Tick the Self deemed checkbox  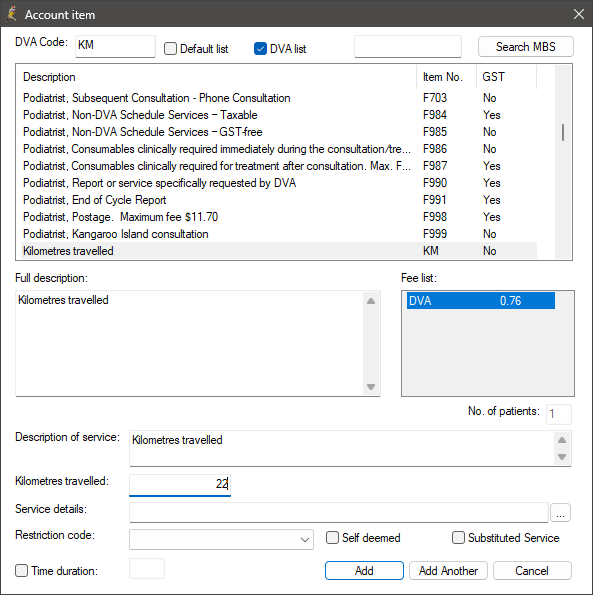click(332, 538)
